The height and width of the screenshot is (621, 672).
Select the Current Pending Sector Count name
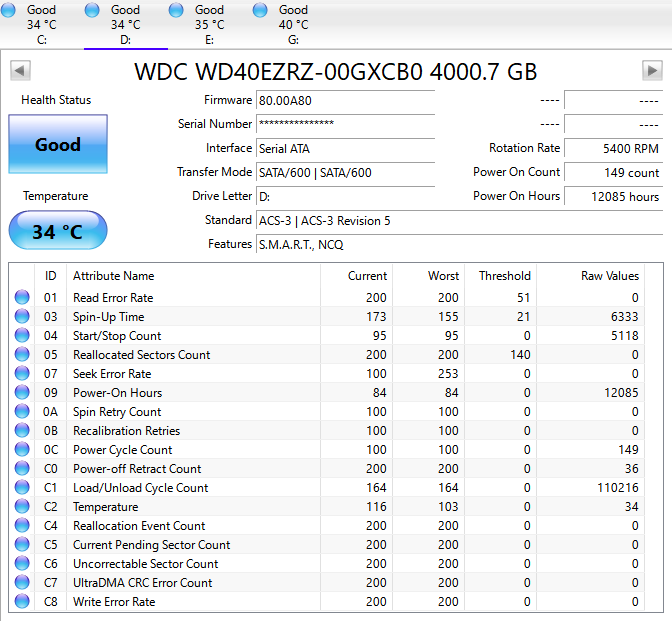tap(152, 545)
